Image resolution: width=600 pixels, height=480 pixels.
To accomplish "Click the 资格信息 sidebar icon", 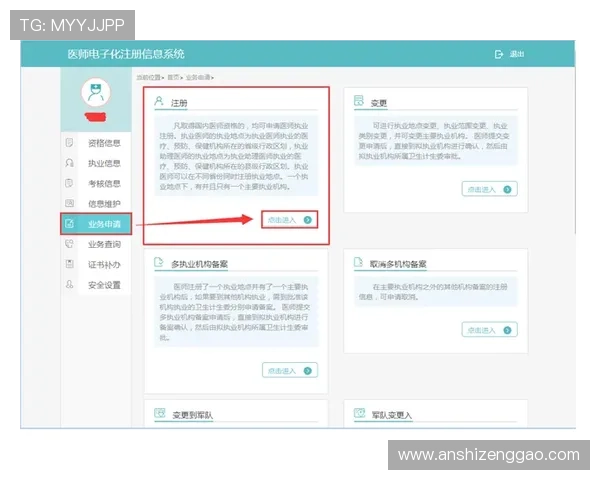I will pos(69,142).
